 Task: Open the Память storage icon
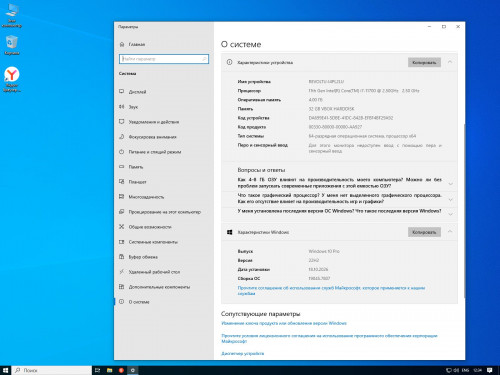point(122,167)
